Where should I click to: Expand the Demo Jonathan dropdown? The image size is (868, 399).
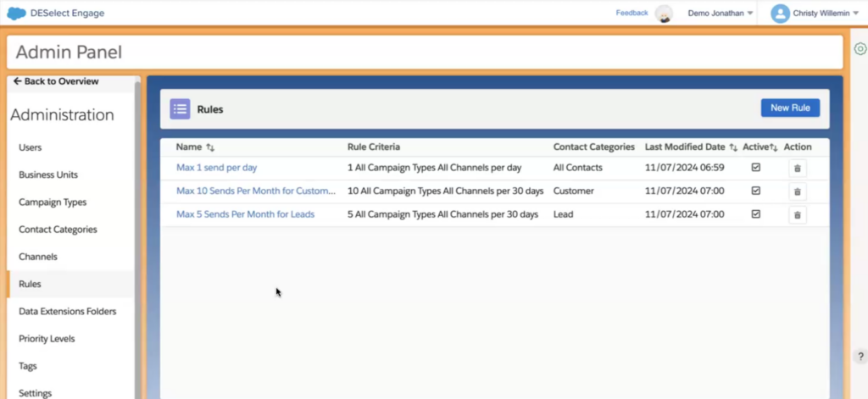click(750, 14)
